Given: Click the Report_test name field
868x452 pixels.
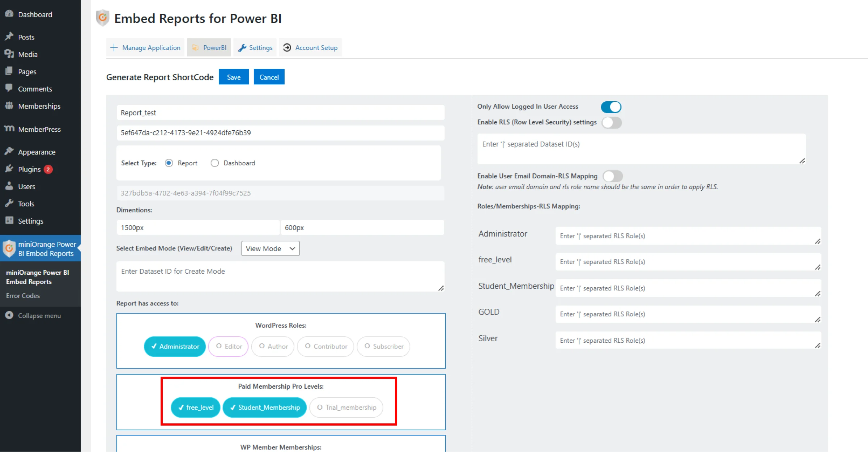Looking at the screenshot, I should point(280,113).
